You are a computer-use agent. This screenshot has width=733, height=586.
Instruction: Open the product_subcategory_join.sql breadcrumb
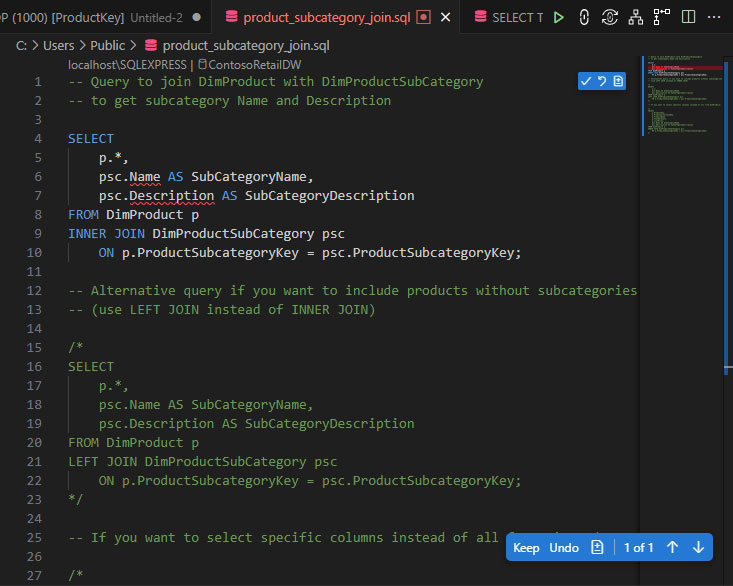[x=246, y=46]
